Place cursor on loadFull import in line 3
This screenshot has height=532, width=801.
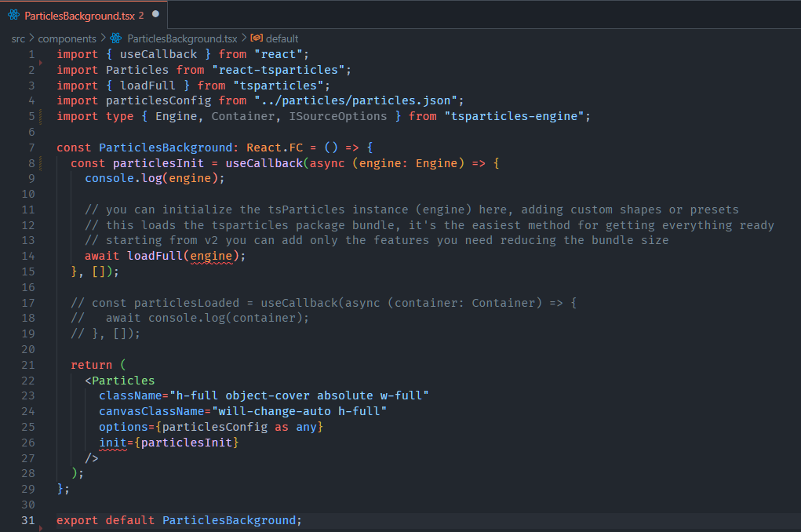tap(147, 85)
